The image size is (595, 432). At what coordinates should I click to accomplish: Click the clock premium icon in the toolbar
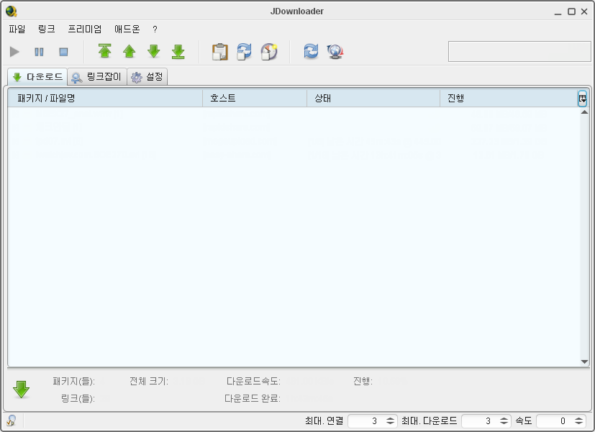[269, 52]
